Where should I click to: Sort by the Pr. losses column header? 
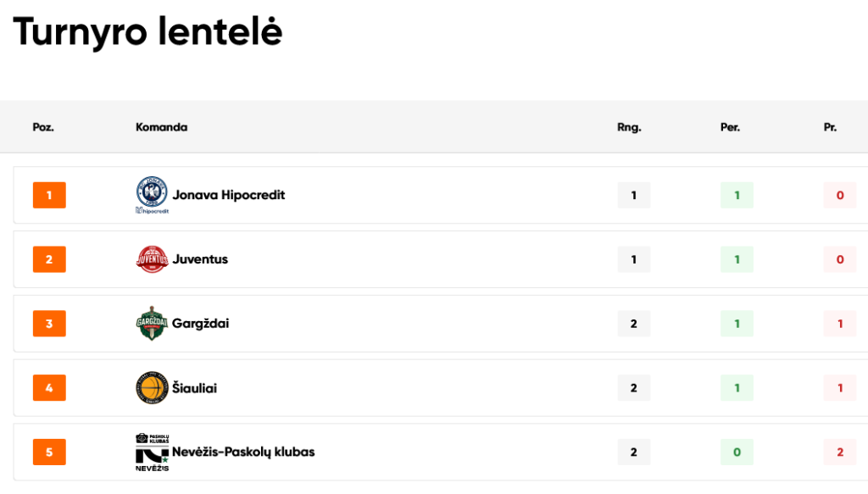point(830,127)
